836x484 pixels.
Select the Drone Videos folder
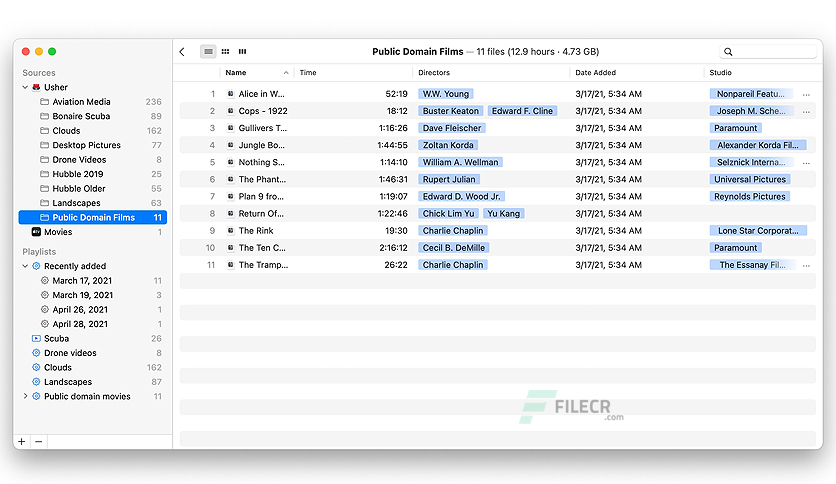[x=93, y=159]
